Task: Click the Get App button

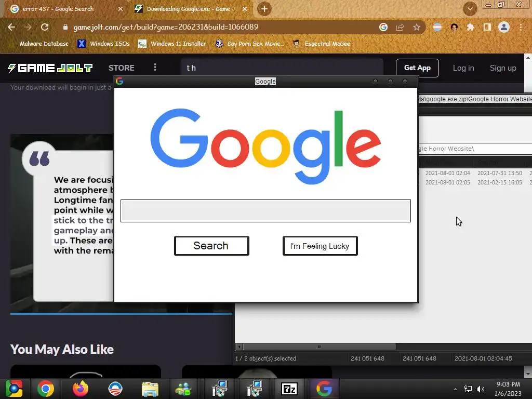Action: pyautogui.click(x=417, y=68)
